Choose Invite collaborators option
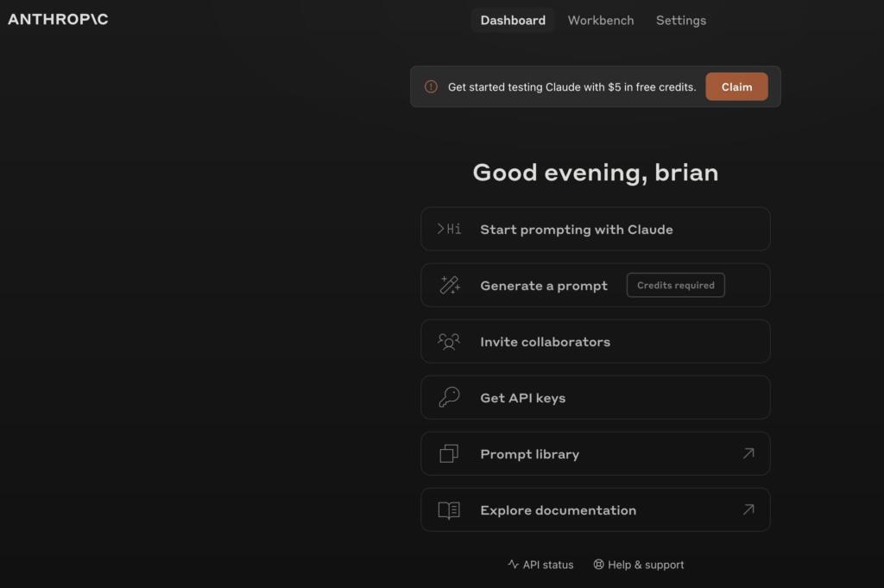The image size is (884, 588). [545, 342]
